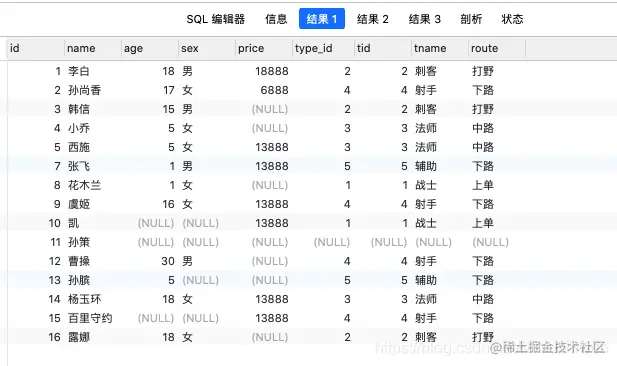
Task: Click the sex value 男 for 李白
Action: pos(187,71)
